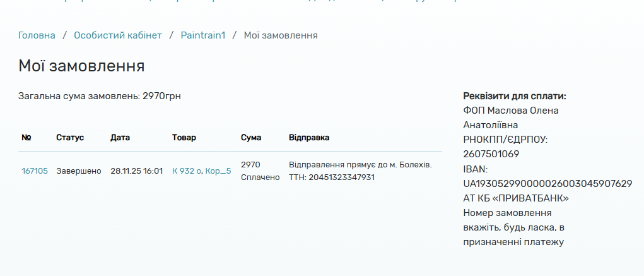The width and height of the screenshot is (644, 276).
Task: Click the ТТН tracking number 20451323347931
Action: (x=341, y=177)
